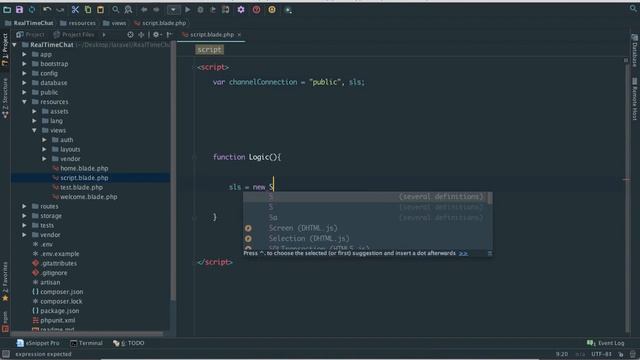Click the Open folder toolbar icon
Image resolution: width=640 pixels, height=360 pixels.
click(7, 9)
